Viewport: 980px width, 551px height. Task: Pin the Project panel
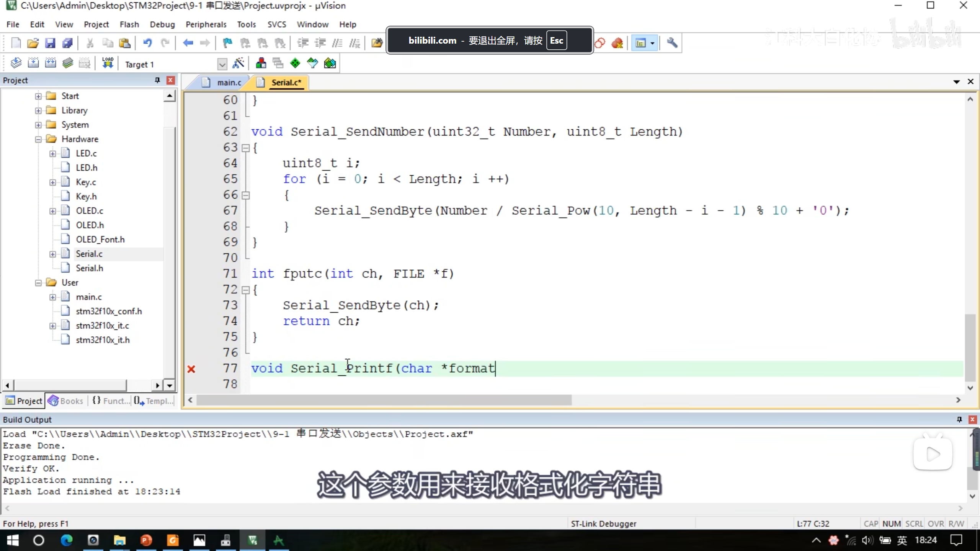[x=157, y=80]
